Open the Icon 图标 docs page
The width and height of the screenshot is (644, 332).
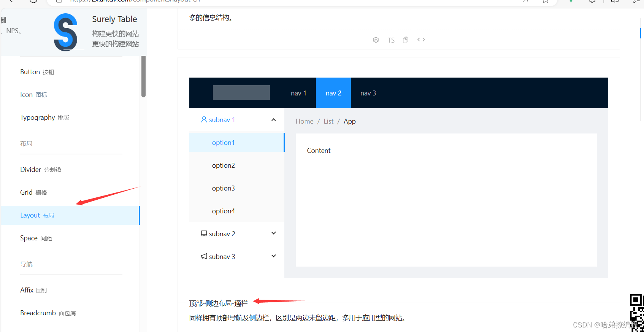[x=70, y=95]
